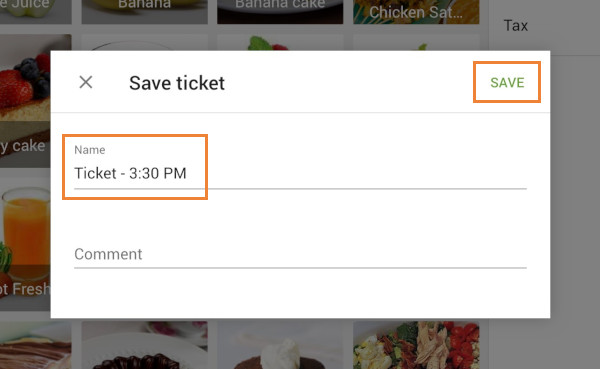
Task: Select the Chicken Sat... item tile
Action: (x=416, y=12)
